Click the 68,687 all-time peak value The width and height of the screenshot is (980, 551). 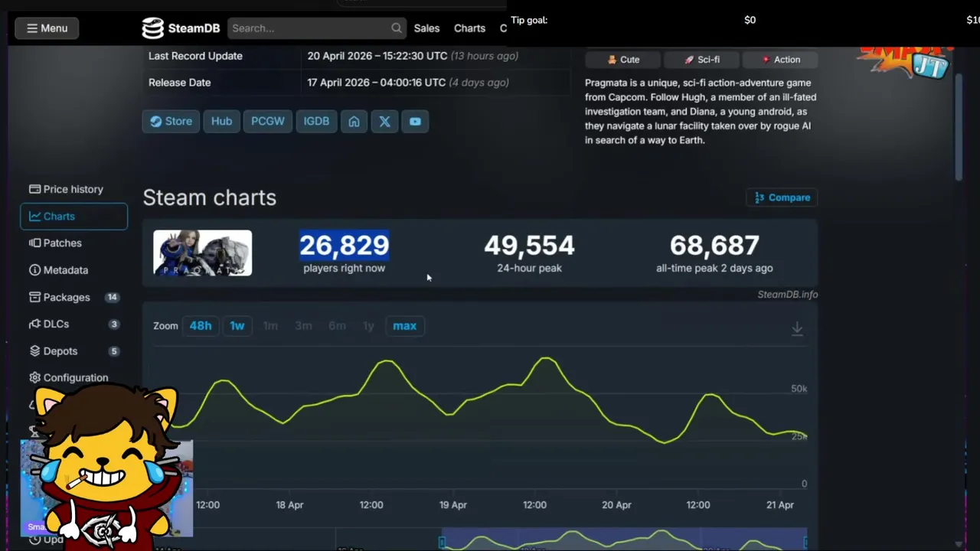(x=714, y=246)
